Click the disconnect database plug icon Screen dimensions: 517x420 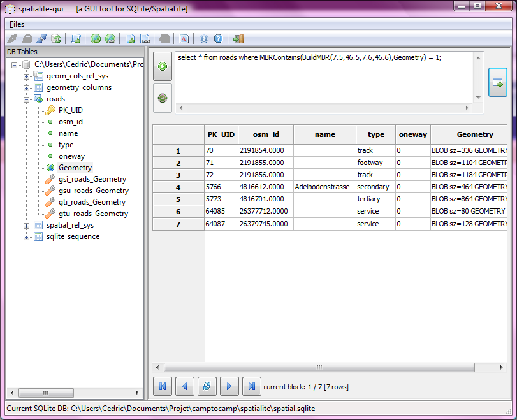coord(41,39)
